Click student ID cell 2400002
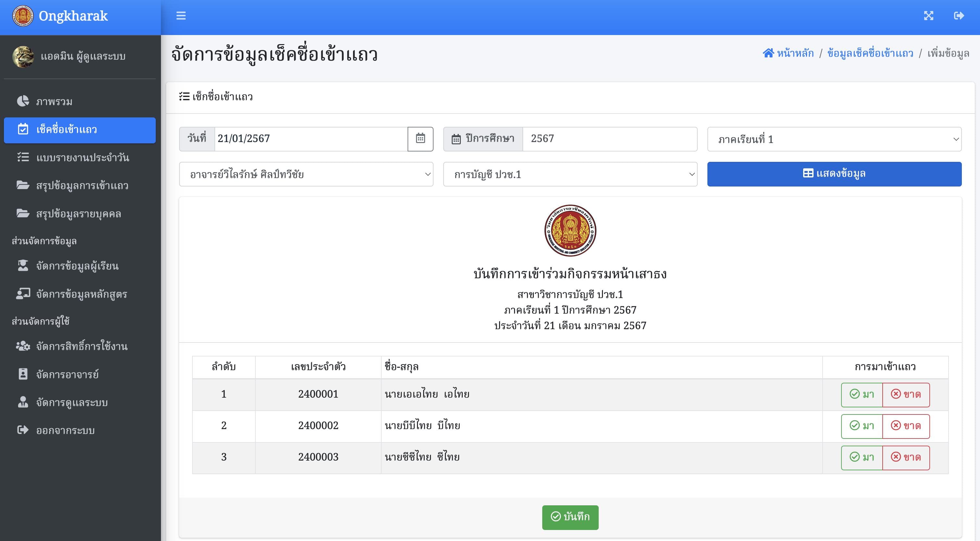Viewport: 980px width, 541px height. click(x=318, y=426)
